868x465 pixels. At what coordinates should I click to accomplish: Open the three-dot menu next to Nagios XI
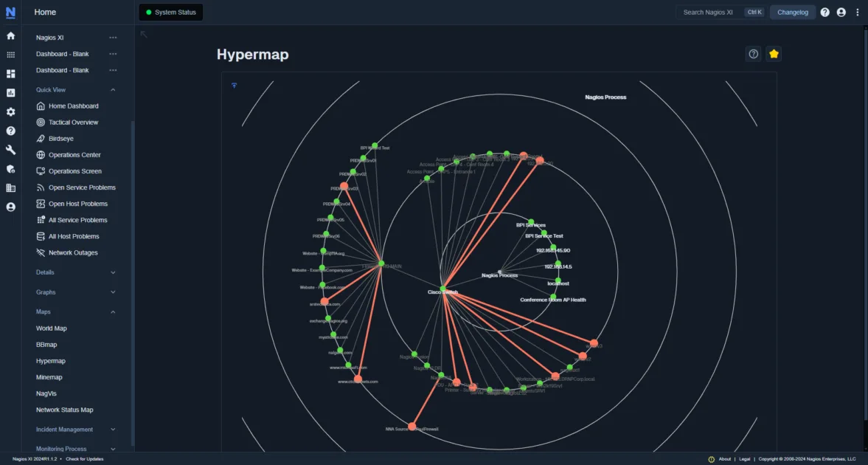point(113,37)
